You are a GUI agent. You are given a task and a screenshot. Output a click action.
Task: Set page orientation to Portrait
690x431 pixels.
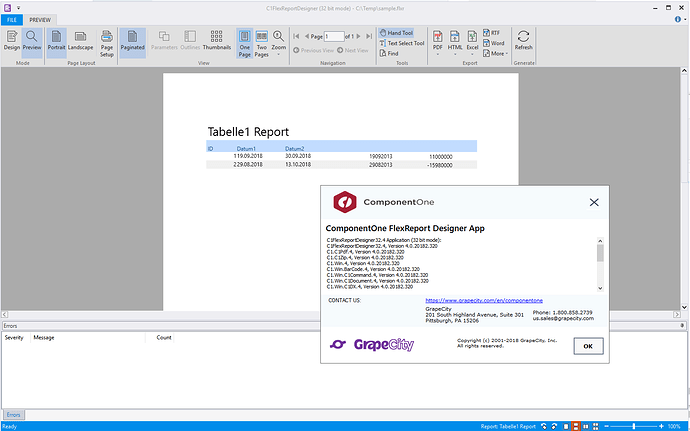coord(56,41)
